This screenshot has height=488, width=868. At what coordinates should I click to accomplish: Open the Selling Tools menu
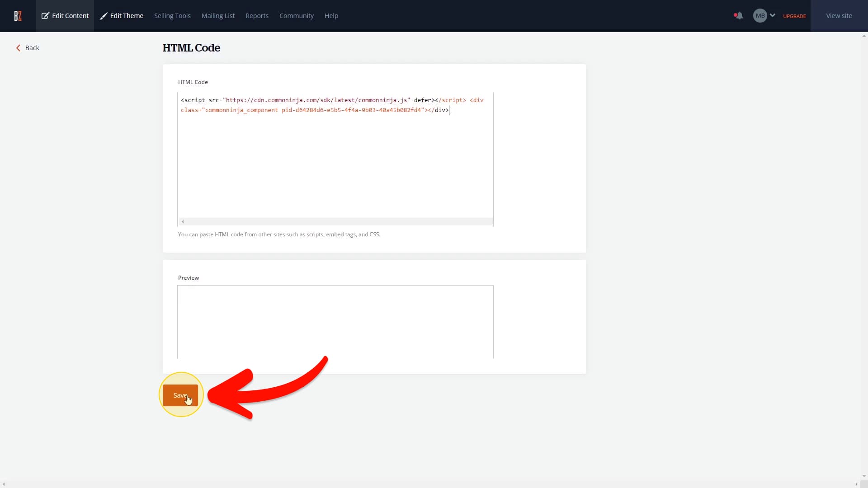point(172,16)
